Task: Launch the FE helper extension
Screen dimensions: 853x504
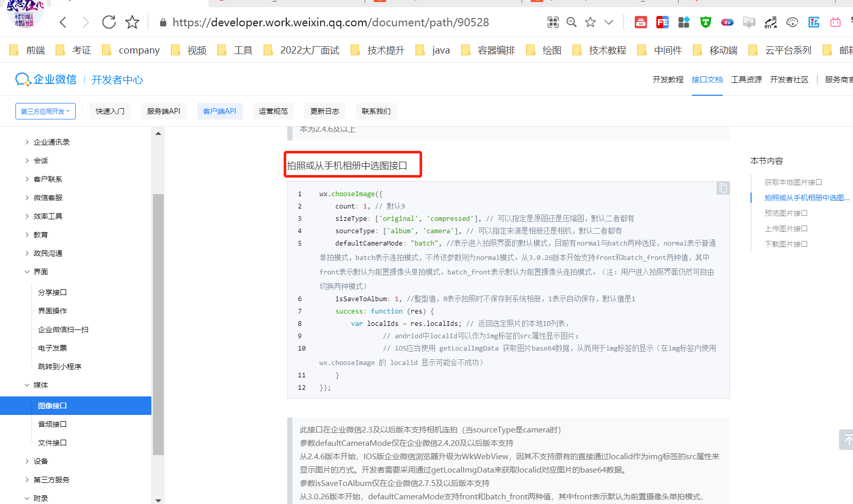Action: tap(662, 22)
